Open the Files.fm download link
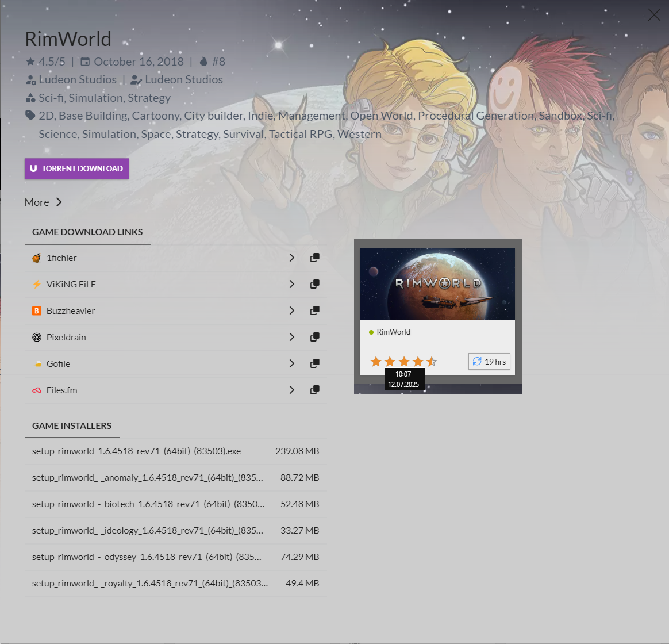The width and height of the screenshot is (669, 644). coord(61,390)
